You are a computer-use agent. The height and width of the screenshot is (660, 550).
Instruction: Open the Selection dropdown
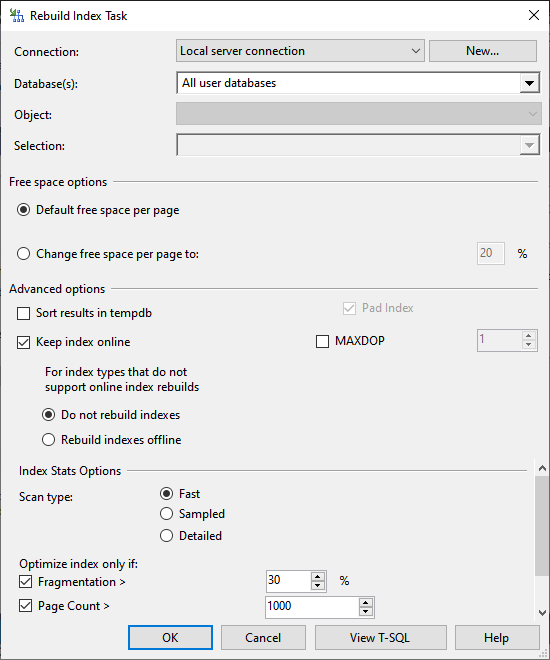[x=358, y=145]
